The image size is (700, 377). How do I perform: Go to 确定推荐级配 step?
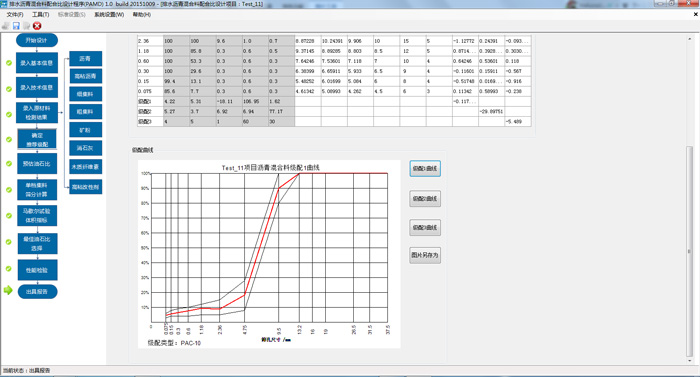tap(37, 140)
